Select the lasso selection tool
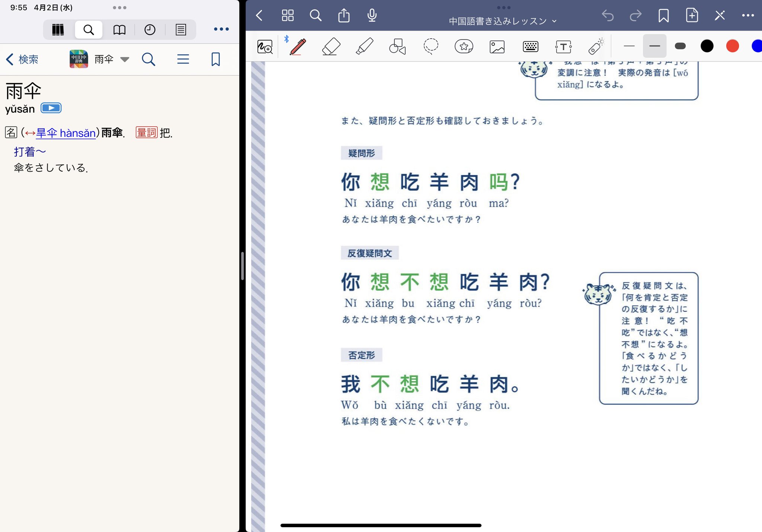The image size is (762, 532). 430,47
